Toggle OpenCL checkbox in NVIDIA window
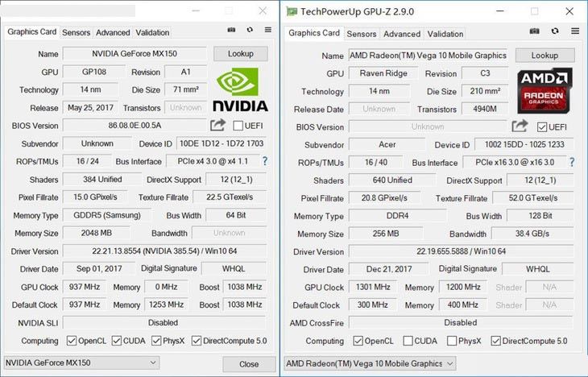The width and height of the screenshot is (588, 377). point(72,341)
